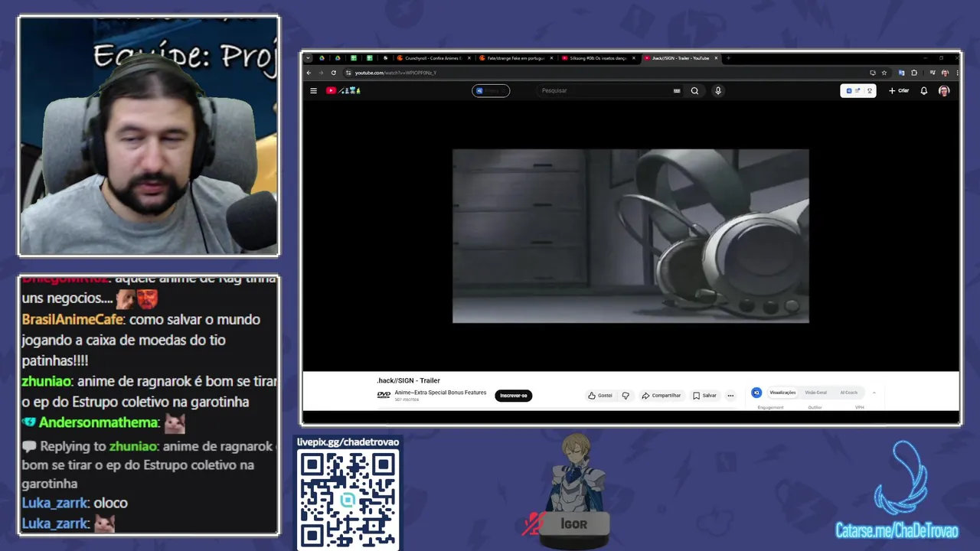This screenshot has width=980, height=551.
Task: Subscribe with the Inscrever-se button
Action: [x=513, y=396]
